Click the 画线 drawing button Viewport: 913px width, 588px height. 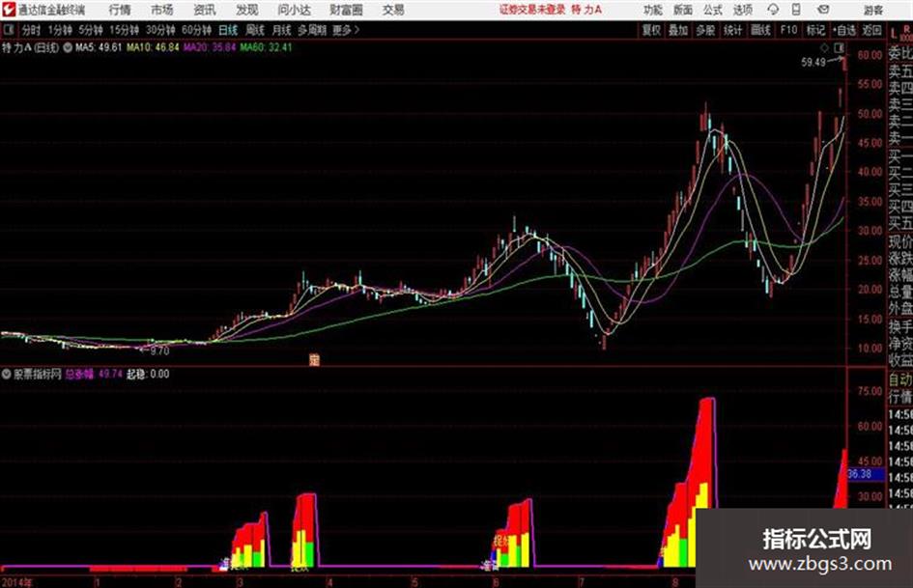pos(760,30)
